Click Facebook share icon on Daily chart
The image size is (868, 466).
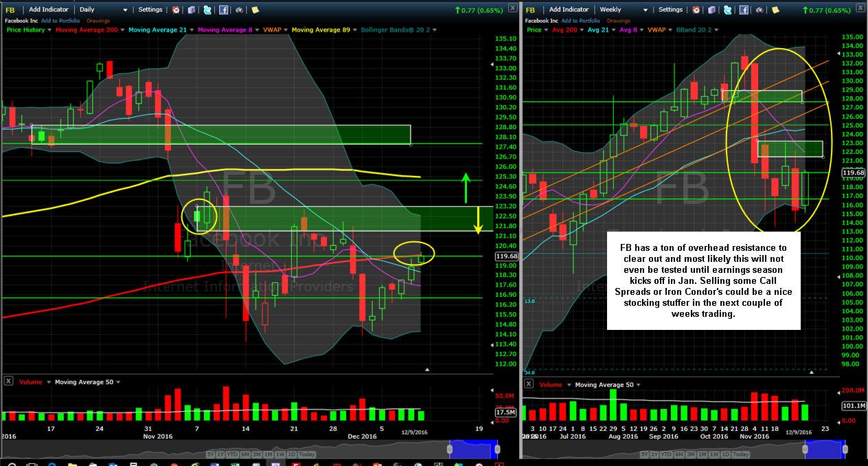224,10
